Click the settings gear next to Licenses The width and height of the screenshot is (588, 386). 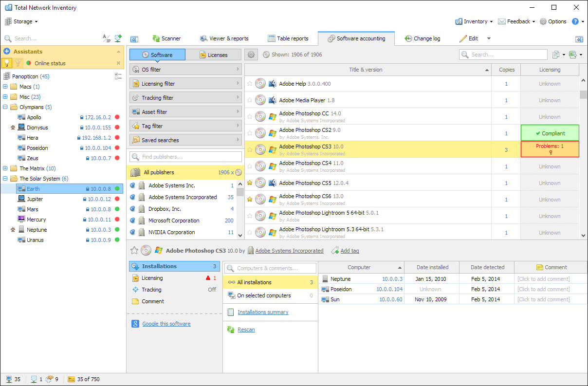click(x=251, y=55)
